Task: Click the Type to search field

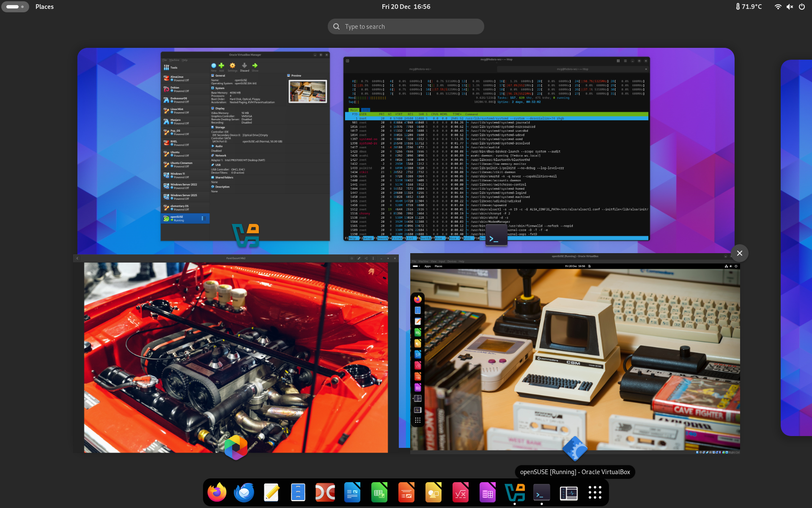Action: coord(406,27)
